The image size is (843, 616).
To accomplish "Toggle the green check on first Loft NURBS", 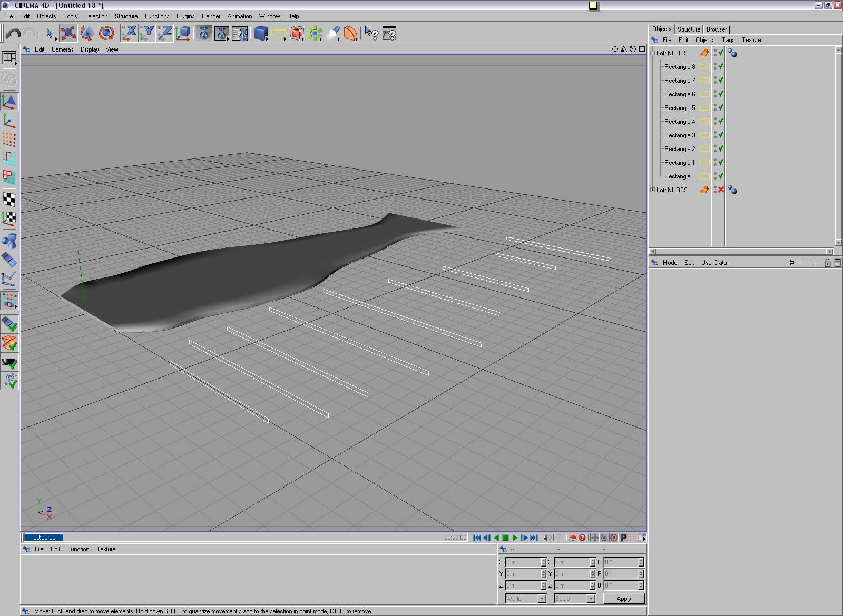I will (x=721, y=53).
